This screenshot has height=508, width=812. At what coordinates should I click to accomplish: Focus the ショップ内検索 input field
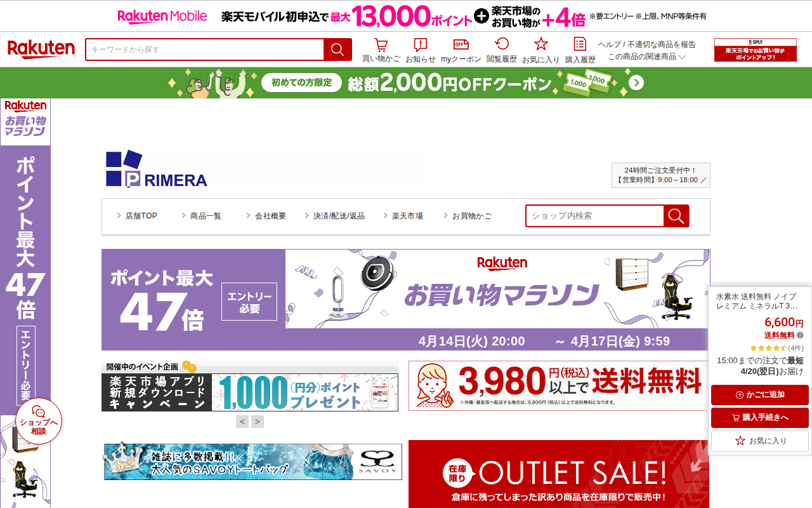pos(595,216)
